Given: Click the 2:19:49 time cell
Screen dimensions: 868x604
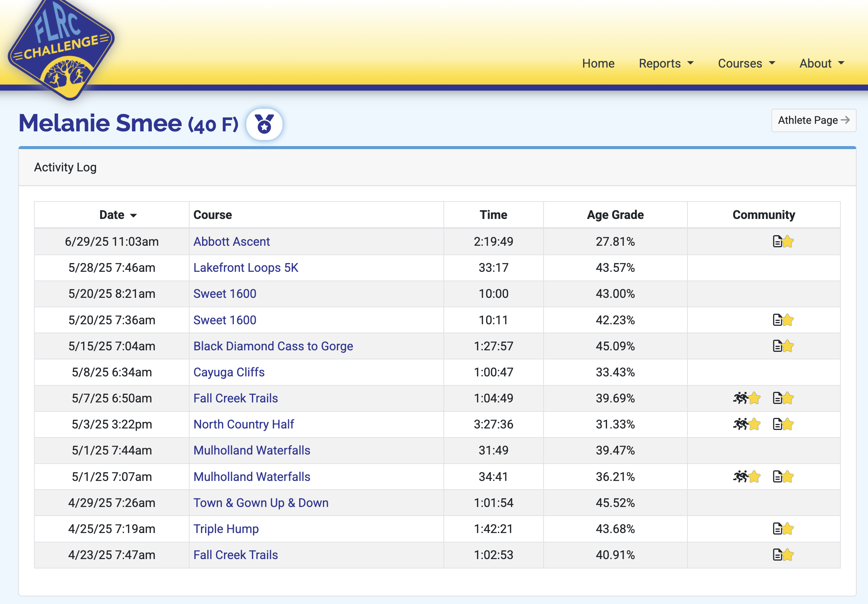Looking at the screenshot, I should (493, 241).
